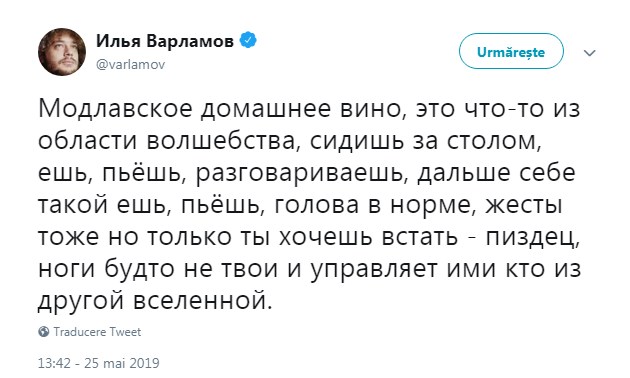630x378 pixels.
Task: Click the globe icon beside Traducere Tweet
Action: tap(43, 332)
